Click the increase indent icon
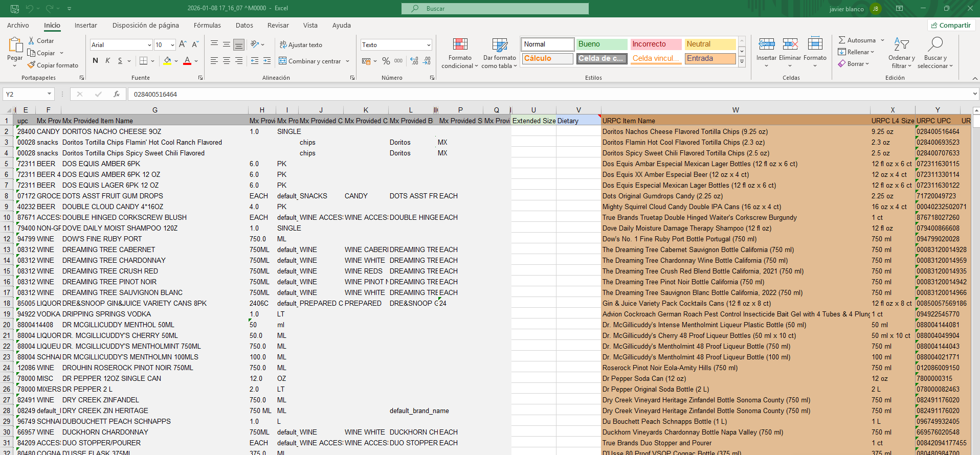 click(x=267, y=61)
